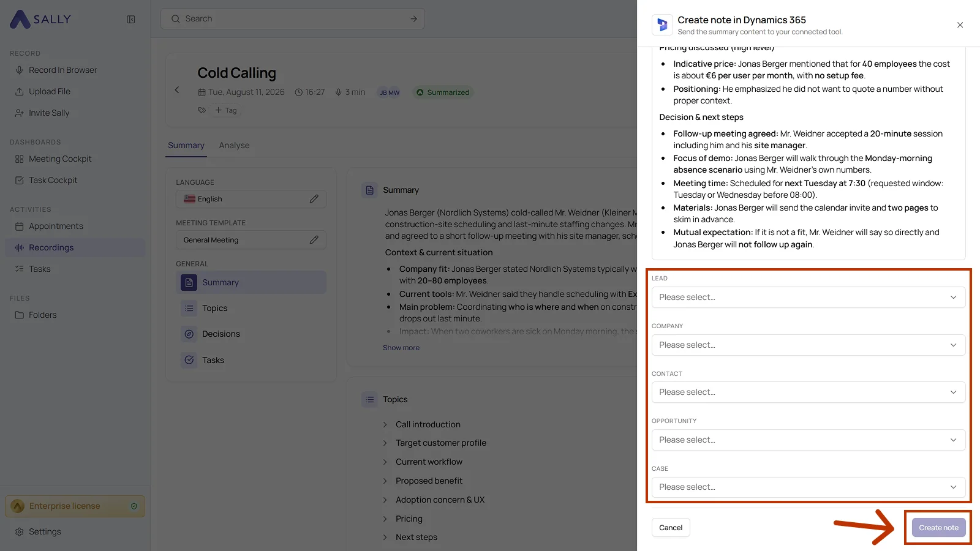Click the search magnifier icon
The image size is (980, 551).
click(x=176, y=19)
